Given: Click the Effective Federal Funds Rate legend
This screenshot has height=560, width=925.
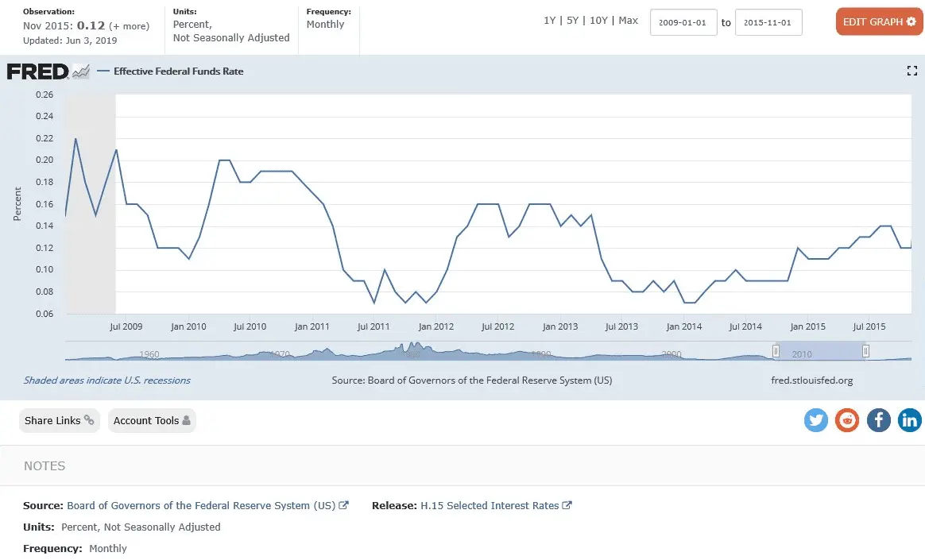Looking at the screenshot, I should tap(178, 71).
